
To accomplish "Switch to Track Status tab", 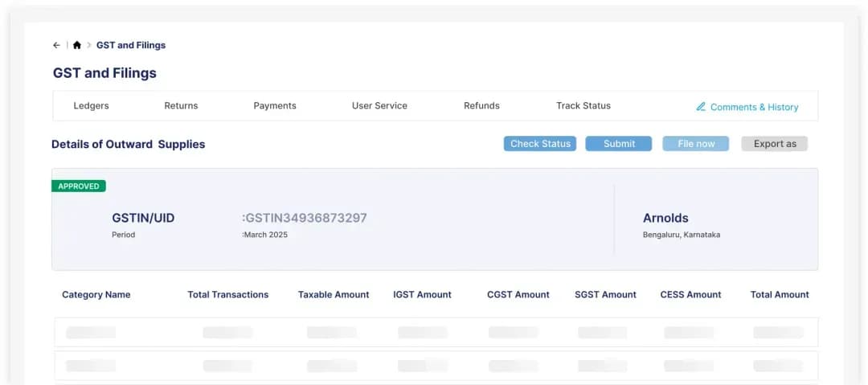I will point(583,106).
